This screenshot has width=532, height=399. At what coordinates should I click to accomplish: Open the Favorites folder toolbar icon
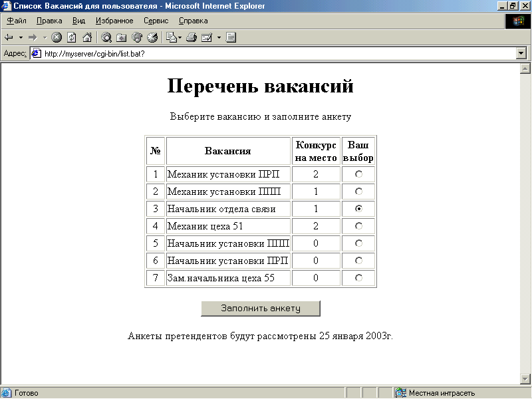pos(122,37)
